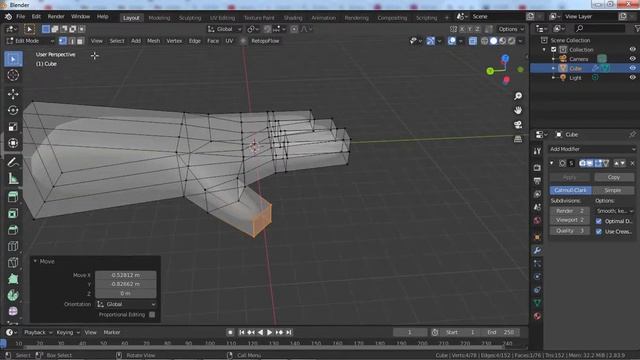Select the Move tool in toolbar
Viewport: 640px width, 360px height.
coord(13,94)
